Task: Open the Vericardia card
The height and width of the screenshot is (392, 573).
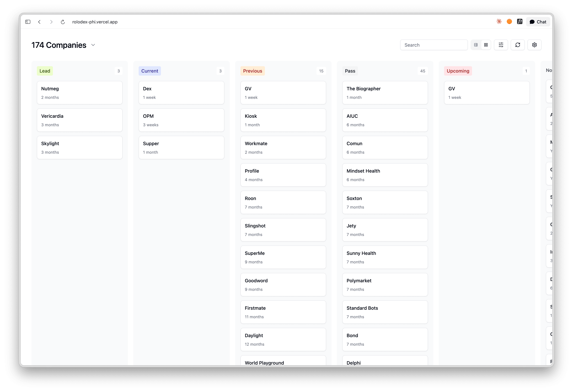Action: [x=80, y=120]
